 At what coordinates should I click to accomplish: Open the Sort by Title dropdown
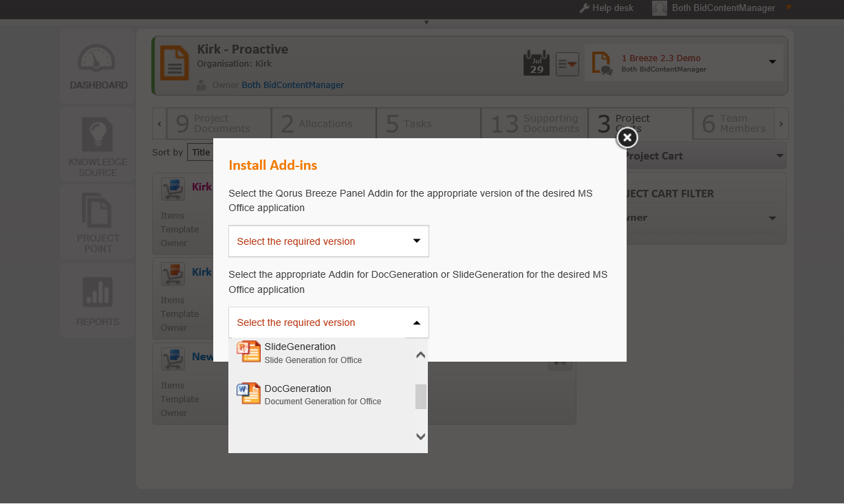click(x=200, y=153)
